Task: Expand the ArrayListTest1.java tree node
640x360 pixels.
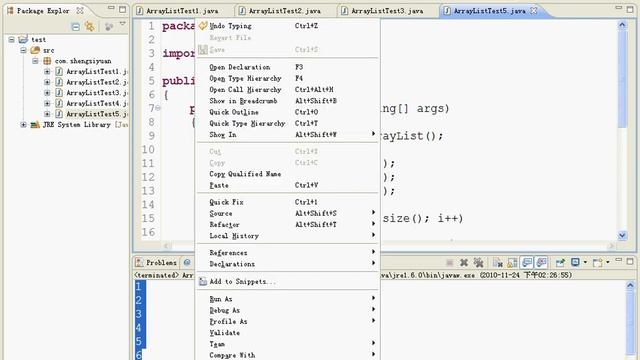Action: pyautogui.click(x=47, y=71)
